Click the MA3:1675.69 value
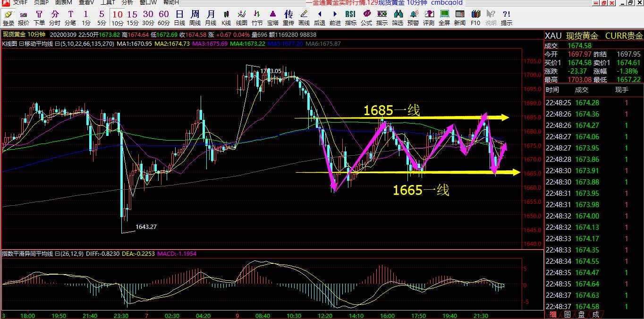 tap(210, 44)
